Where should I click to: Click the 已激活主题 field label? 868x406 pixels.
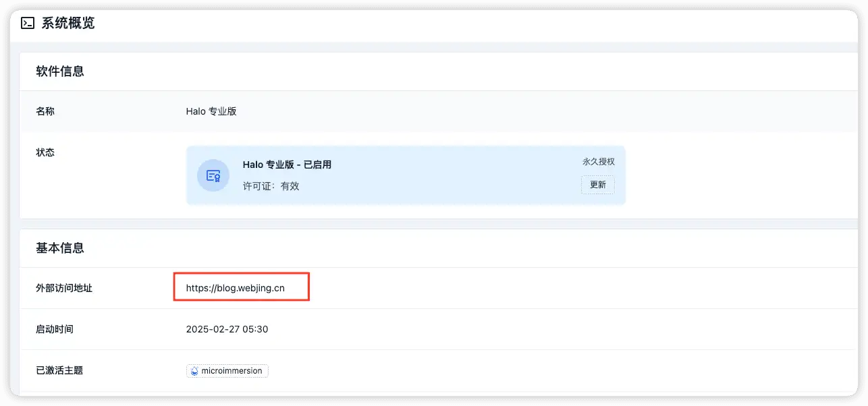(59, 370)
